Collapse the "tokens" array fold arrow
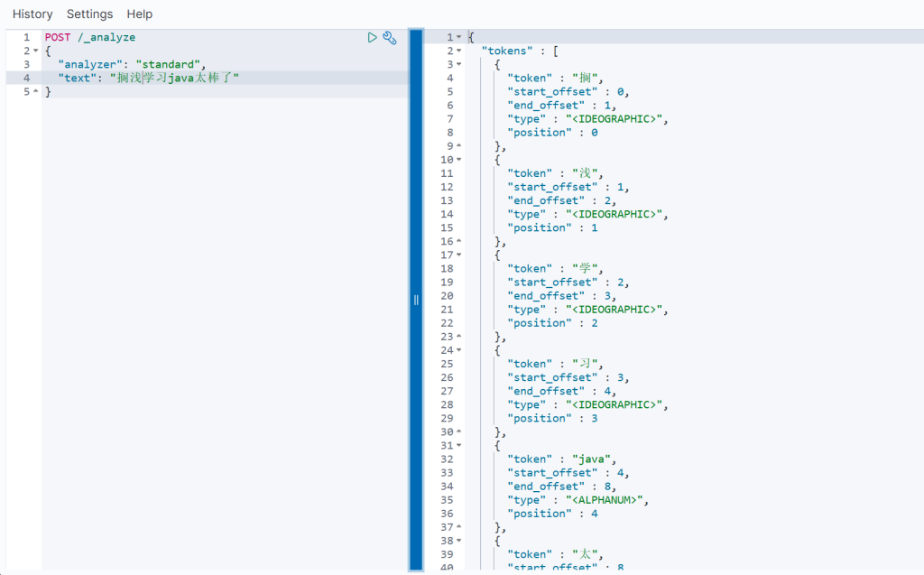Image resolution: width=924 pixels, height=575 pixels. pos(458,51)
